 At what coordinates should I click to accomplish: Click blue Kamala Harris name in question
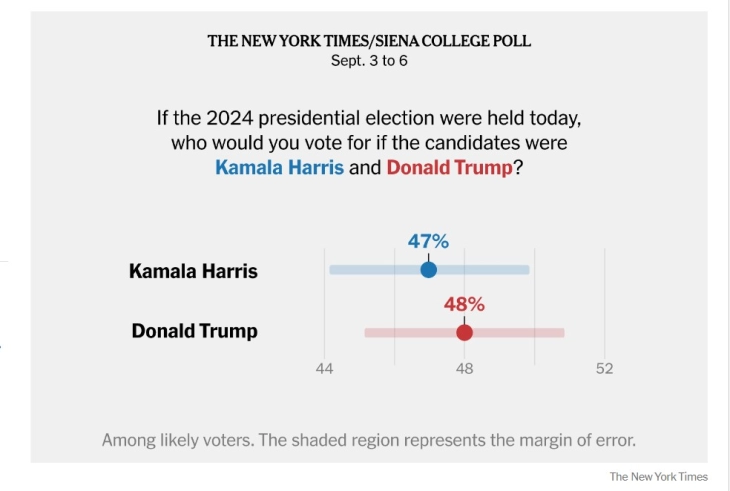tap(279, 168)
